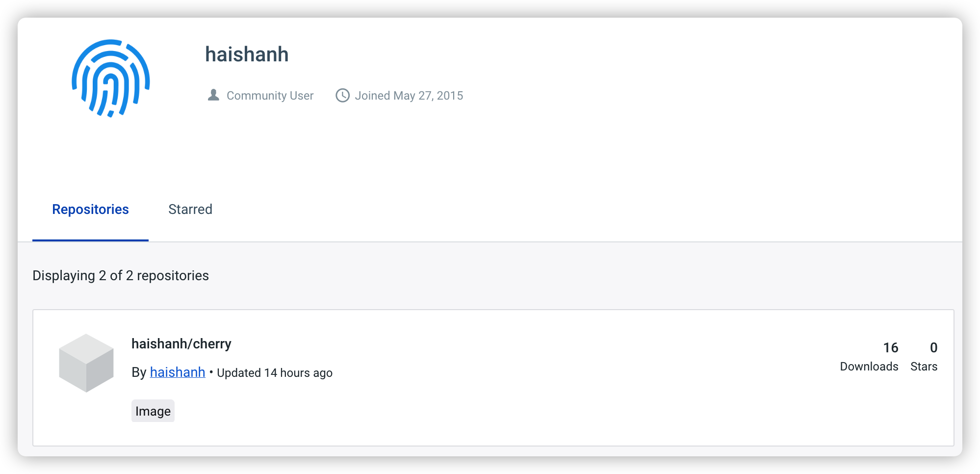Switch to the Starred tab
980x474 pixels.
(x=190, y=210)
